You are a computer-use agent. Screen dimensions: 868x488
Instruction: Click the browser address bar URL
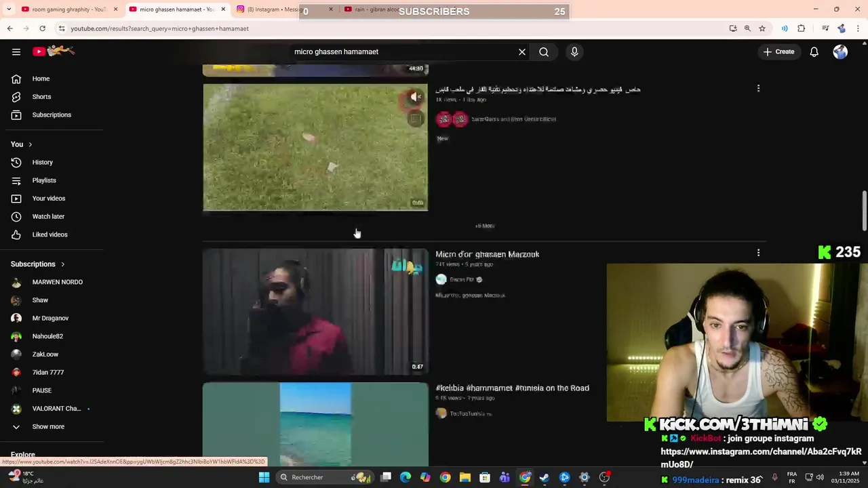(159, 28)
